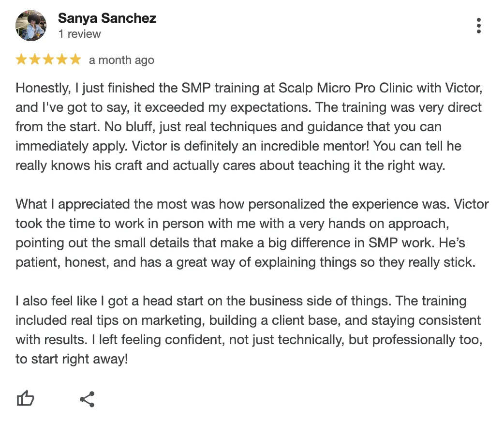
Task: Expand review options from the vertical dots
Action: pos(478,26)
